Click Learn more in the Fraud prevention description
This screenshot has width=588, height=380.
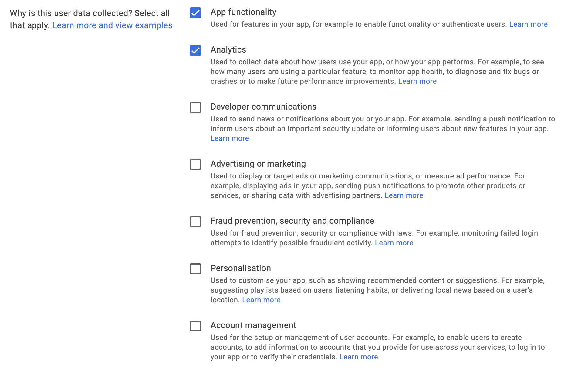coord(394,243)
